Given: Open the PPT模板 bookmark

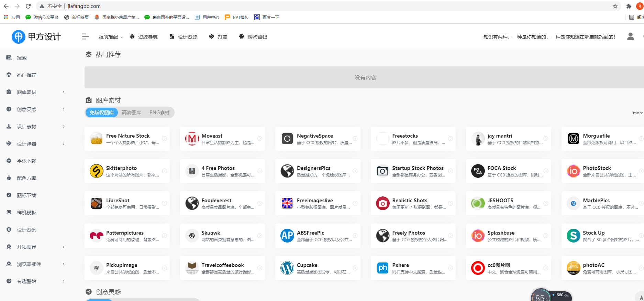Looking at the screenshot, I should coord(237,17).
